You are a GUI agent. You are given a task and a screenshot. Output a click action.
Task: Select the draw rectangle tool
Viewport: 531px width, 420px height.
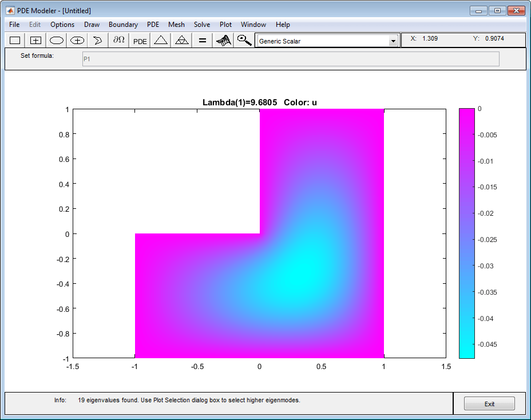coord(15,40)
